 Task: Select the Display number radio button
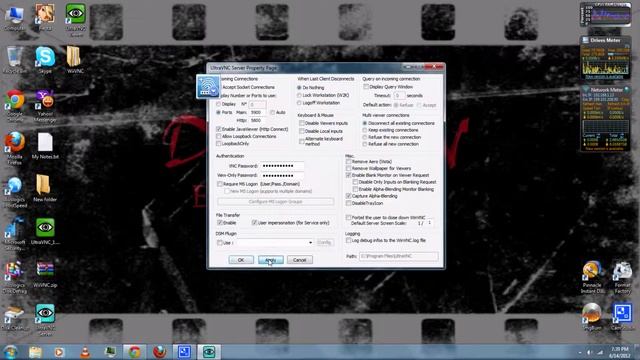tap(218, 104)
